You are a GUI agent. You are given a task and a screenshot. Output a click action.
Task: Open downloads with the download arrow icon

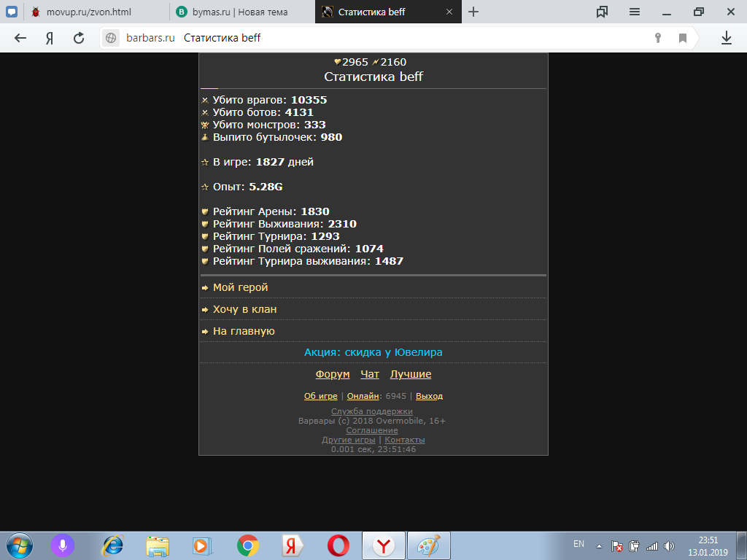tap(726, 38)
